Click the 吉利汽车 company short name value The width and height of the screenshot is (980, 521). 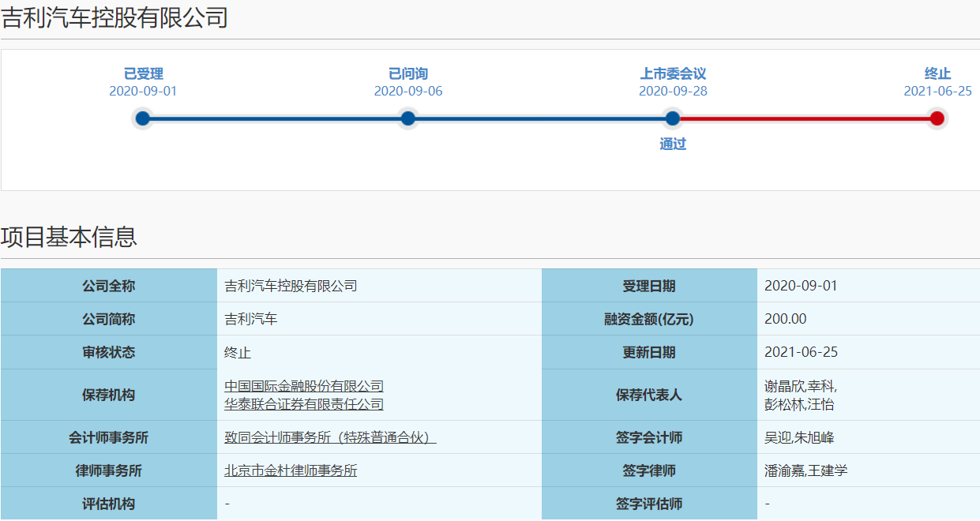point(251,319)
